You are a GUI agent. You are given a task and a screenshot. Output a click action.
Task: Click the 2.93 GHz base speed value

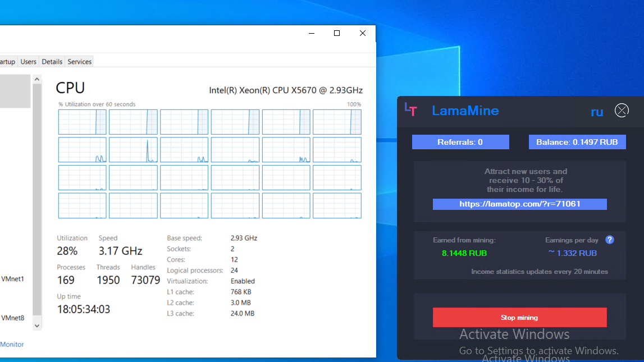244,238
